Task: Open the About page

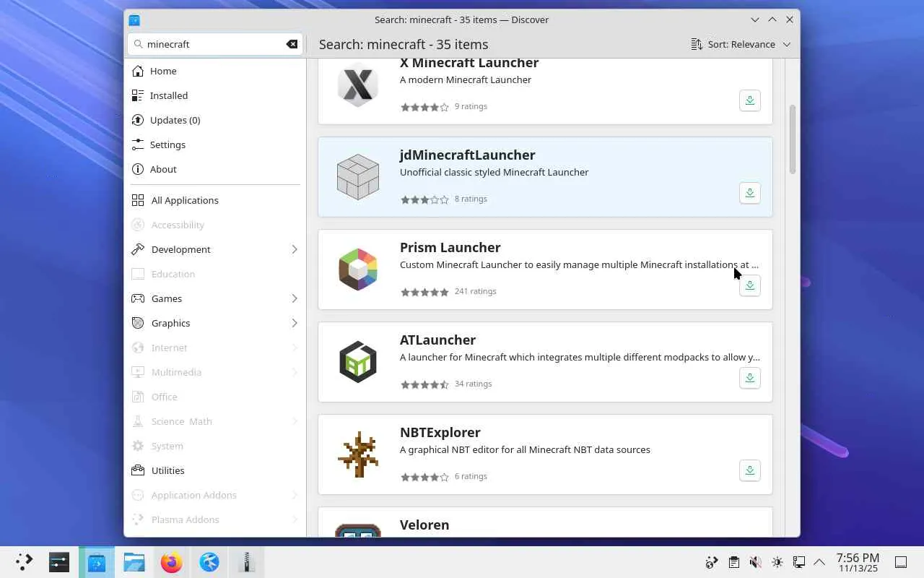Action: (x=215, y=169)
